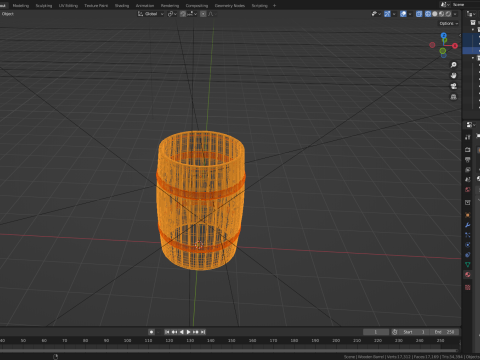This screenshot has width=480, height=360.
Task: Open the Scene properties tab
Action: [x=468, y=179]
